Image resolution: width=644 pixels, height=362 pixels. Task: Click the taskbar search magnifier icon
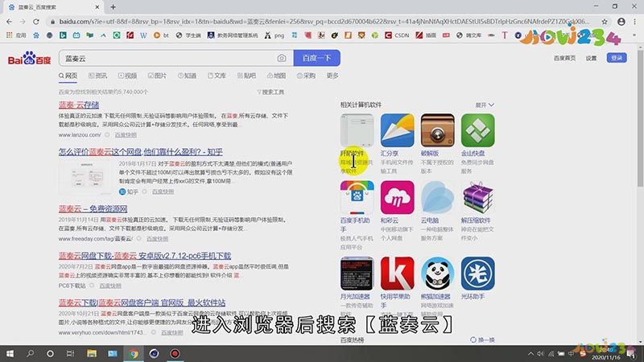(x=31, y=353)
